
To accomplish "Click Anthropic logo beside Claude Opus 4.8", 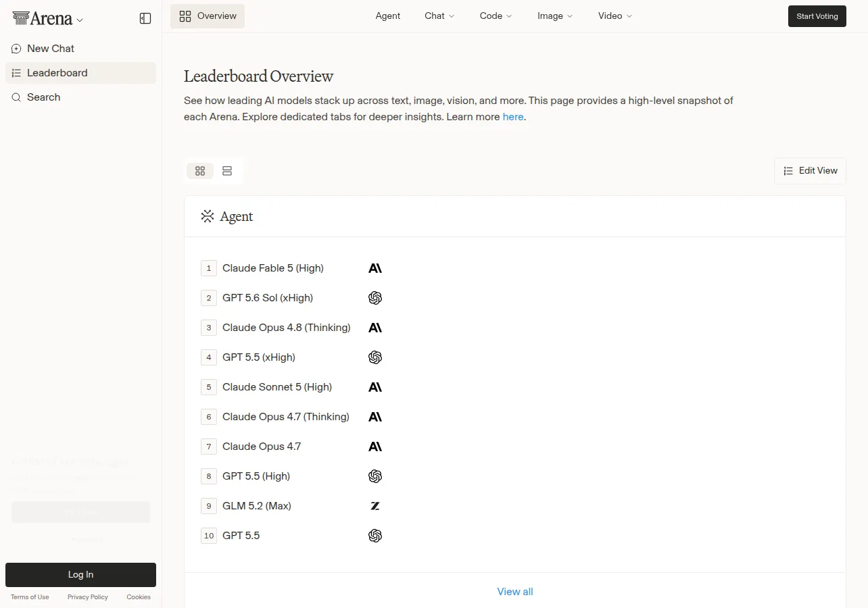I will click(375, 328).
